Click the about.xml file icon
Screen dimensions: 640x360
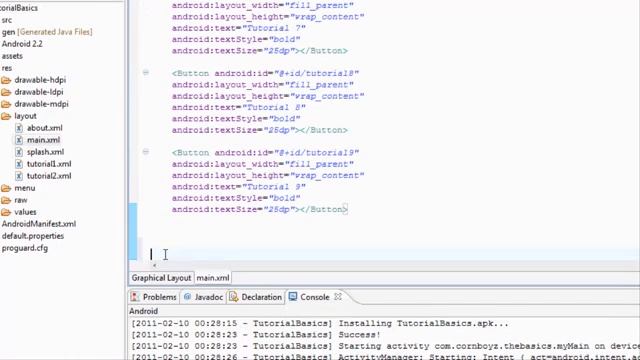19,128
